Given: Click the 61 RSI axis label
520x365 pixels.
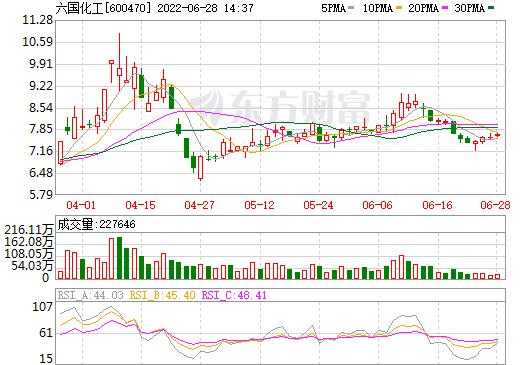Looking at the screenshot, I should (46, 333).
